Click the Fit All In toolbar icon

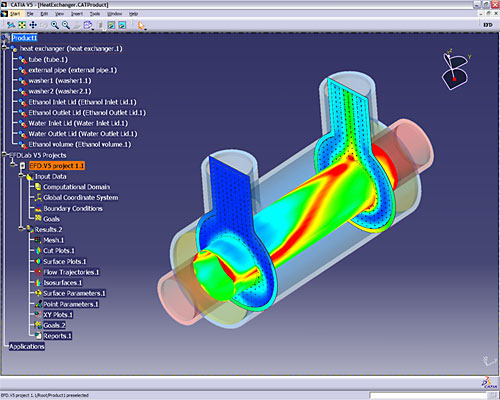(x=22, y=25)
